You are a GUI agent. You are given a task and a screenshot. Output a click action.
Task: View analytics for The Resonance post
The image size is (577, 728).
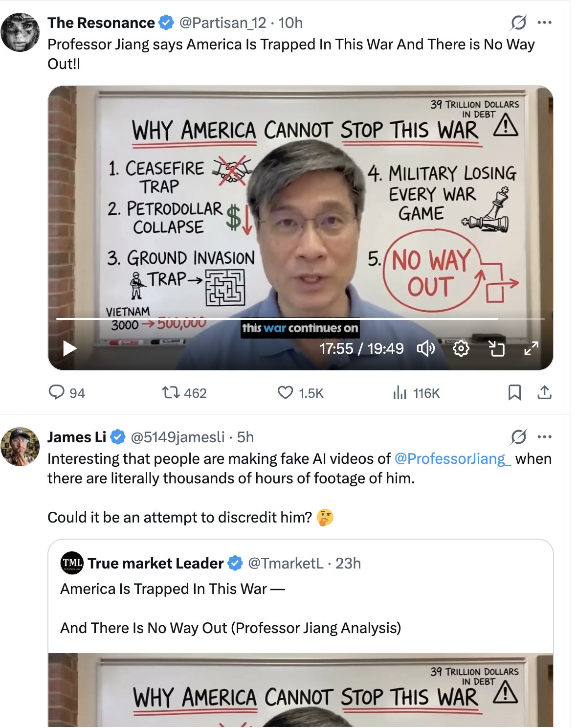[399, 392]
